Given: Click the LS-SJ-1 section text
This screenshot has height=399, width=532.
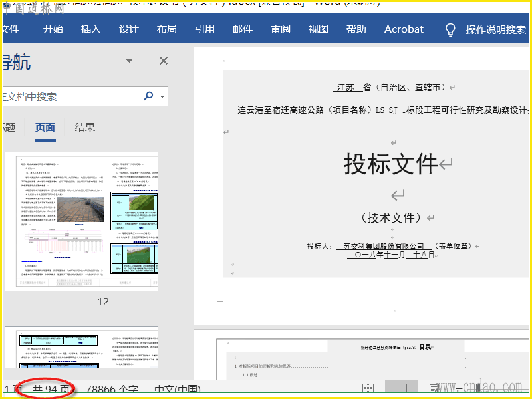Looking at the screenshot, I should 390,110.
